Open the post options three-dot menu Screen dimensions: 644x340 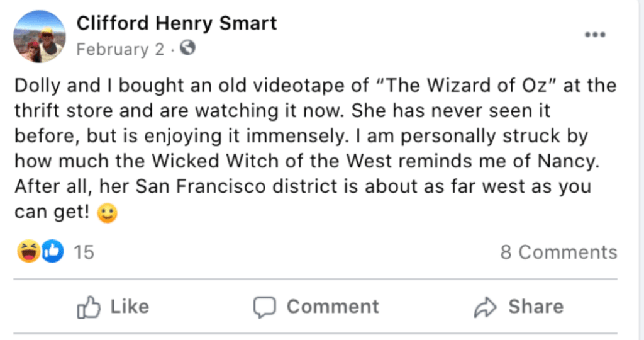point(594,35)
